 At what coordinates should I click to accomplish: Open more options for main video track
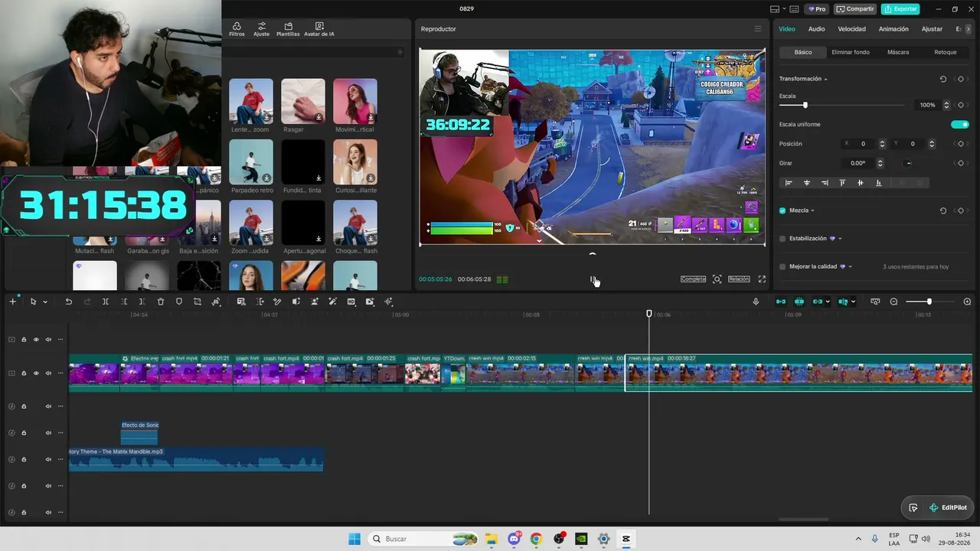(x=60, y=373)
